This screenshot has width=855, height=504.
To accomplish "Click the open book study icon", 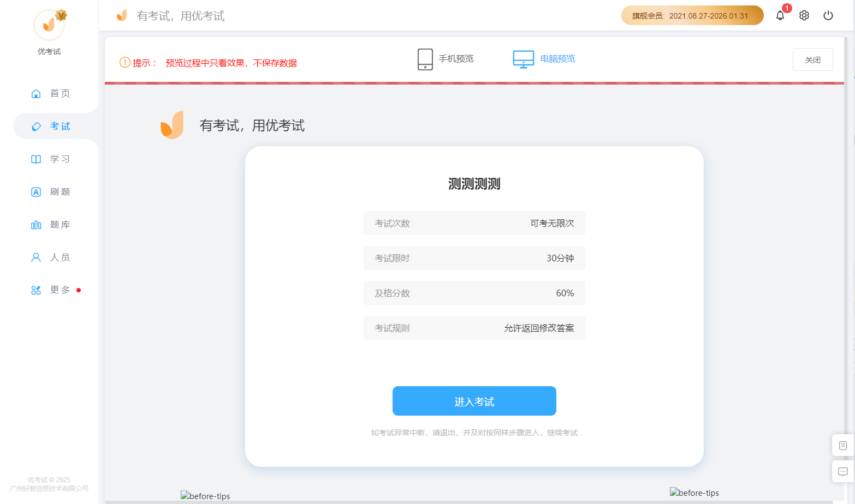I will [36, 159].
